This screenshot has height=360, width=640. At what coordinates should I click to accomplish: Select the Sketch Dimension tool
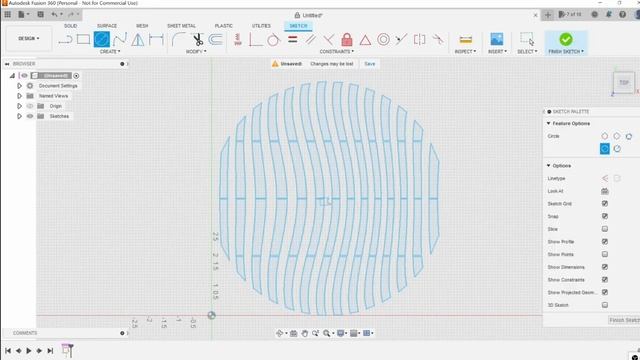156,40
